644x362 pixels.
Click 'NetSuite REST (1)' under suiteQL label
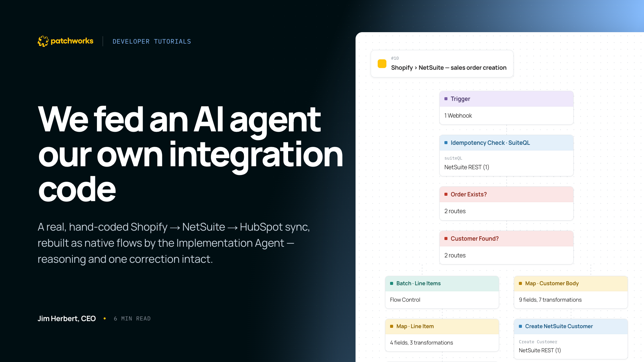point(467,167)
